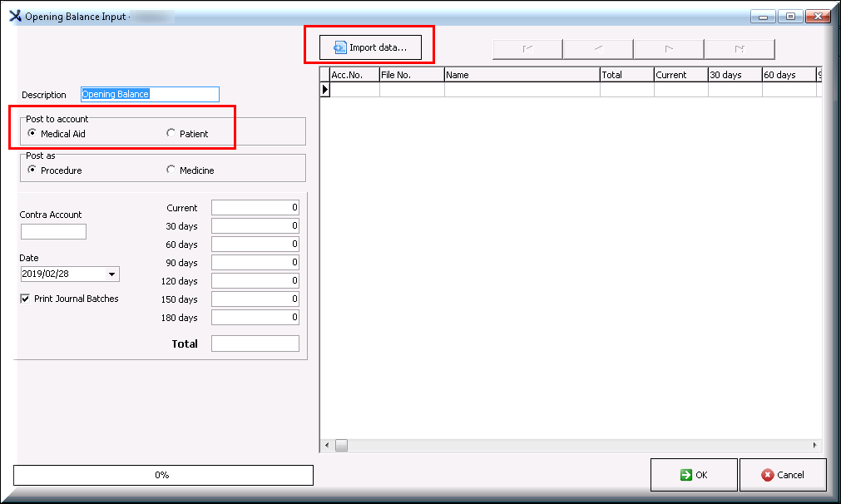
Task: Click the Total amount field
Action: pos(255,343)
